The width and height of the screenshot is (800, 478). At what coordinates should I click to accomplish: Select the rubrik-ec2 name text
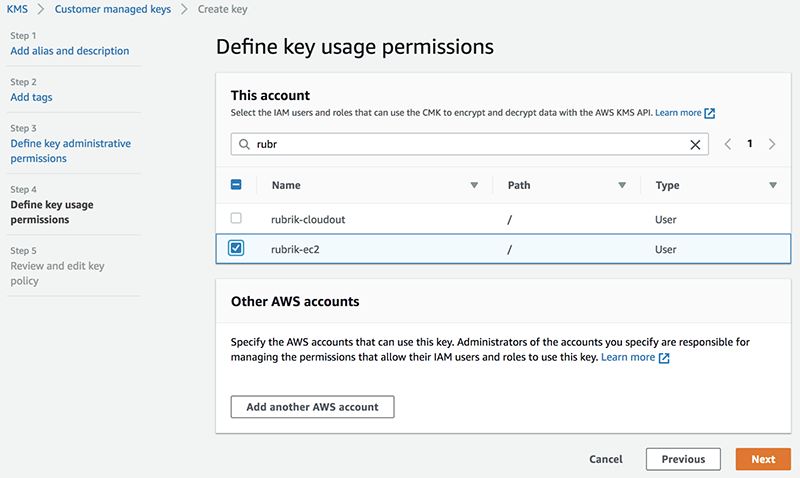(x=295, y=249)
